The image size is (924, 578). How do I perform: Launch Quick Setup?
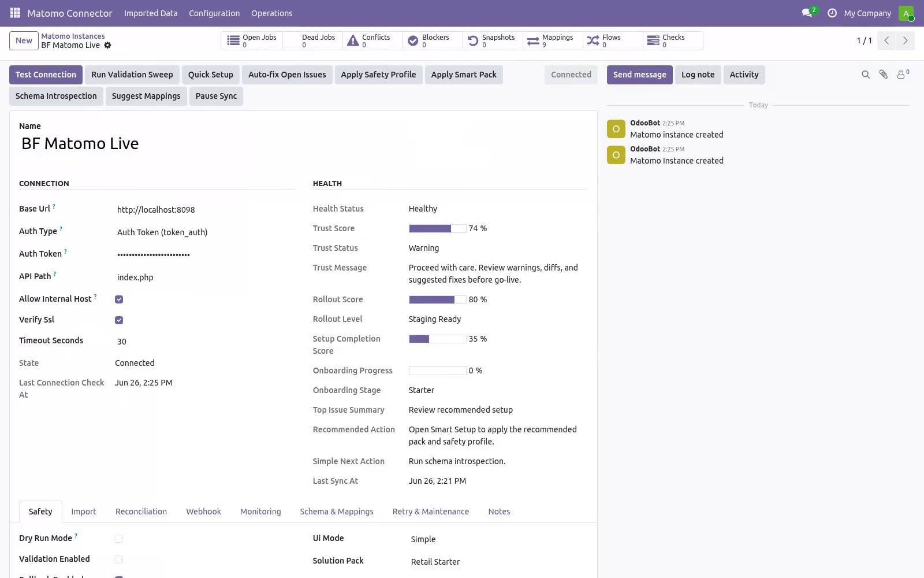[211, 75]
